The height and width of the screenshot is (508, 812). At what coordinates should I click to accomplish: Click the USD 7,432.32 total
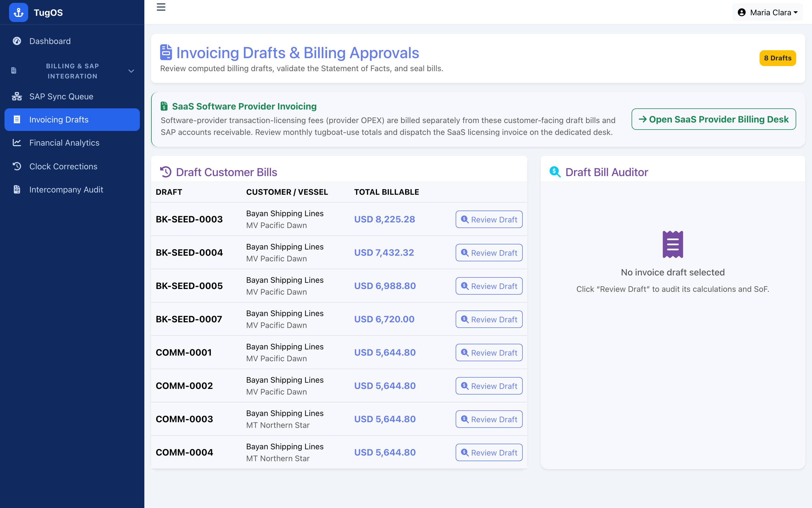click(x=384, y=252)
